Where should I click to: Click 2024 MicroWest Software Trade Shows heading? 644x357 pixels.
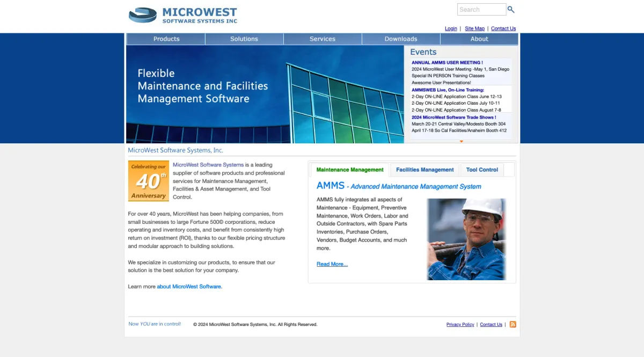[x=453, y=117]
